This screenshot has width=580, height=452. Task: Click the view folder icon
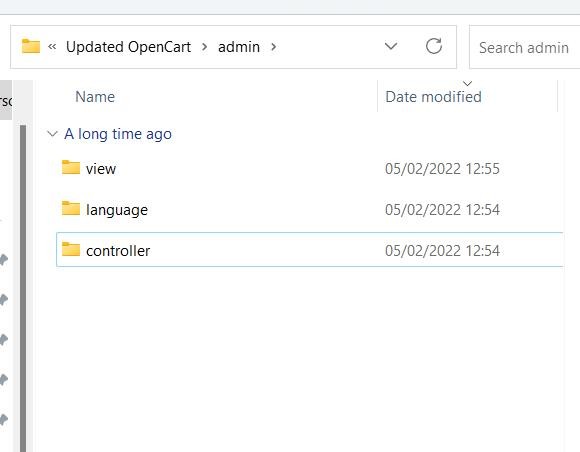click(x=71, y=168)
